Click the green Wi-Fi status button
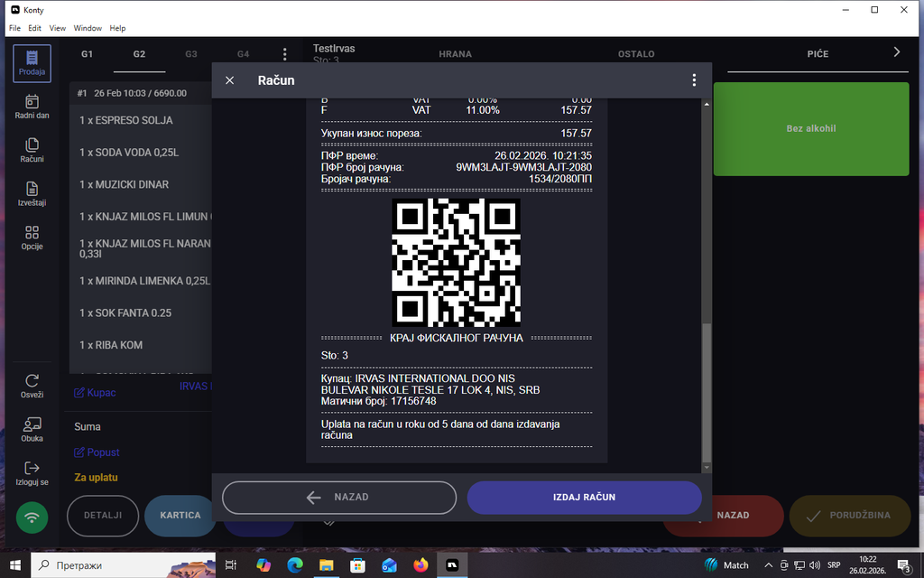924x578 pixels. 33,517
